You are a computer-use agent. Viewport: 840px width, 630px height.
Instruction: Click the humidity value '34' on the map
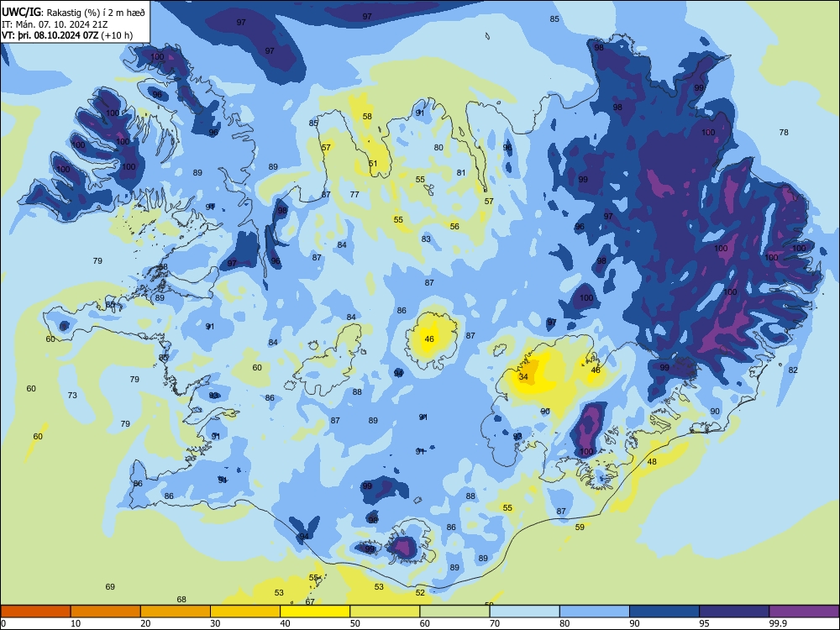tap(523, 376)
